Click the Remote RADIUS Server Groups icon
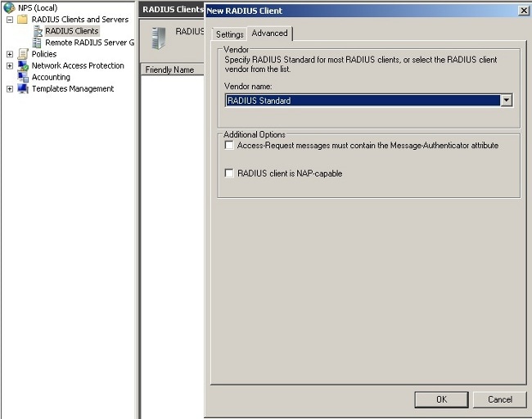 pyautogui.click(x=37, y=43)
